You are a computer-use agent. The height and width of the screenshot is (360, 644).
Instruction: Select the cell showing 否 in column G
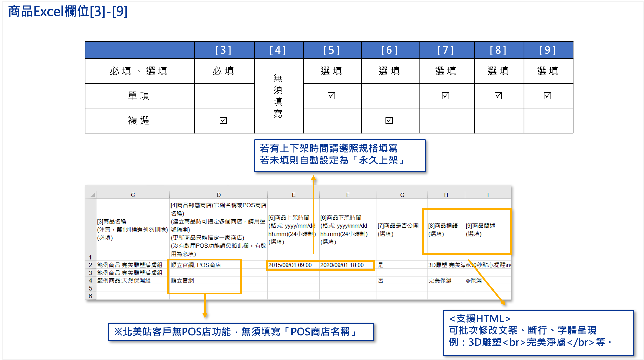pos(381,280)
